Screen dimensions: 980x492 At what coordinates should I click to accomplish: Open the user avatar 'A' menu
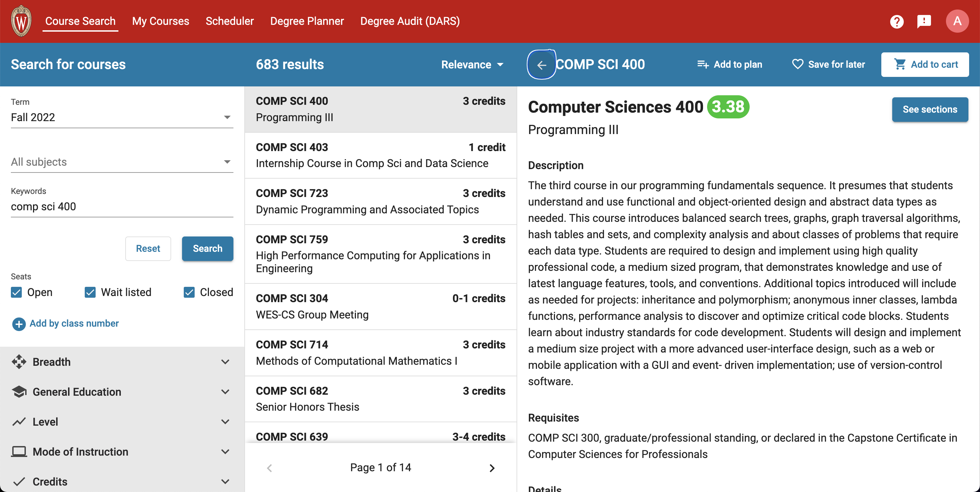(x=957, y=21)
